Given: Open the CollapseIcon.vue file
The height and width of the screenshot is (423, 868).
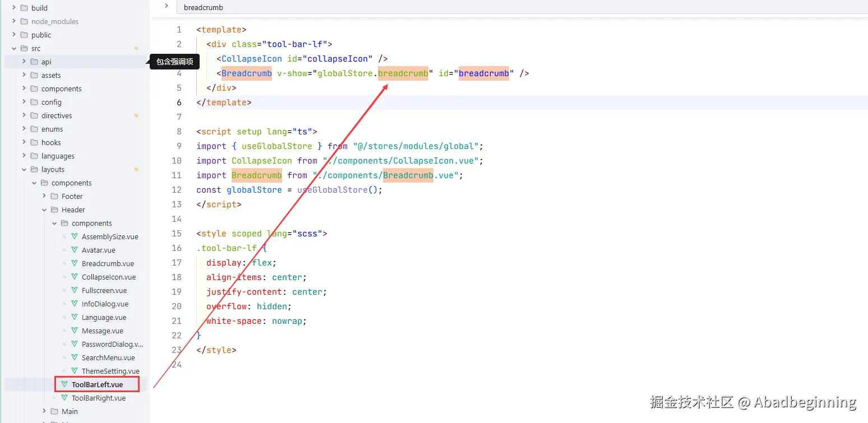Looking at the screenshot, I should tap(109, 277).
